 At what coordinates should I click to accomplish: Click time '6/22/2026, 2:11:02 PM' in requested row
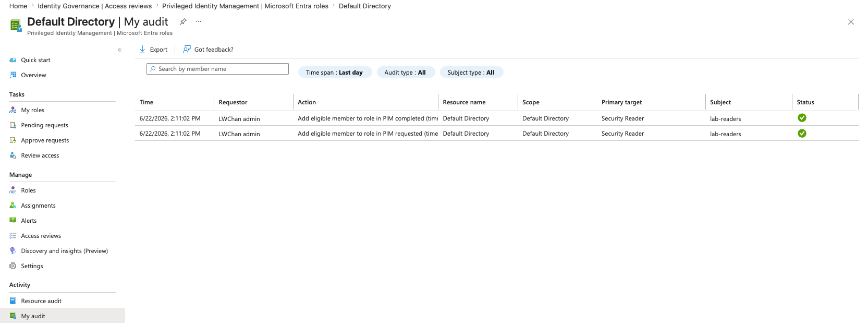(170, 134)
